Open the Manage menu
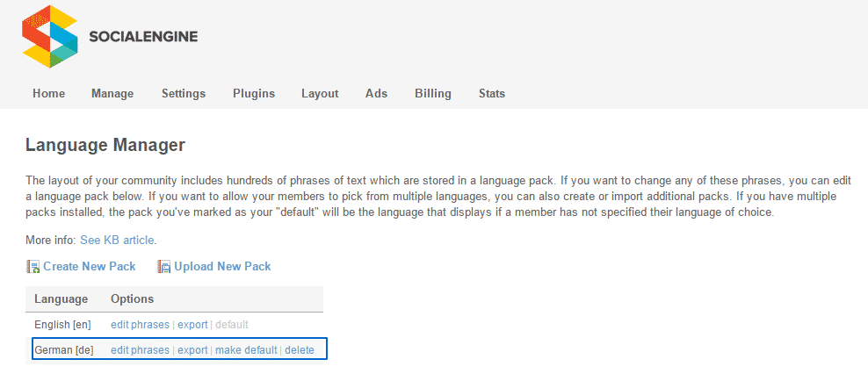 pyautogui.click(x=112, y=93)
